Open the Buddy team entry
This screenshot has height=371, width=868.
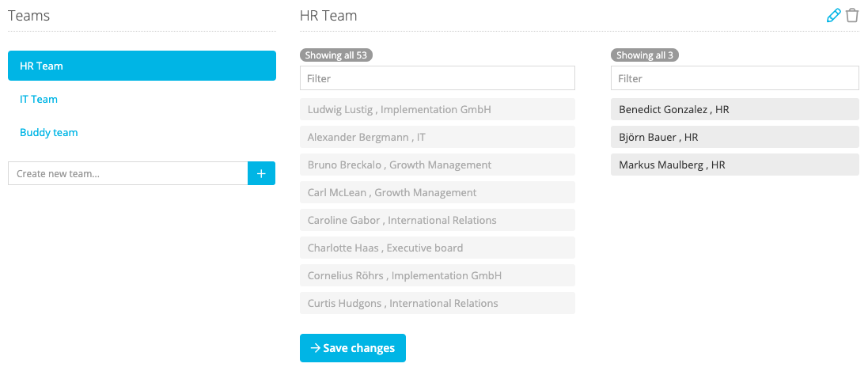[49, 132]
